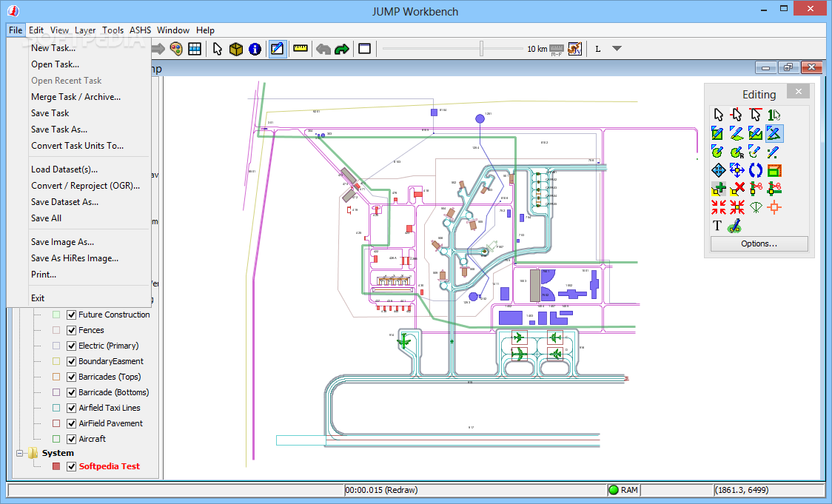Click the green redo arrow
The height and width of the screenshot is (504, 832).
click(x=342, y=50)
